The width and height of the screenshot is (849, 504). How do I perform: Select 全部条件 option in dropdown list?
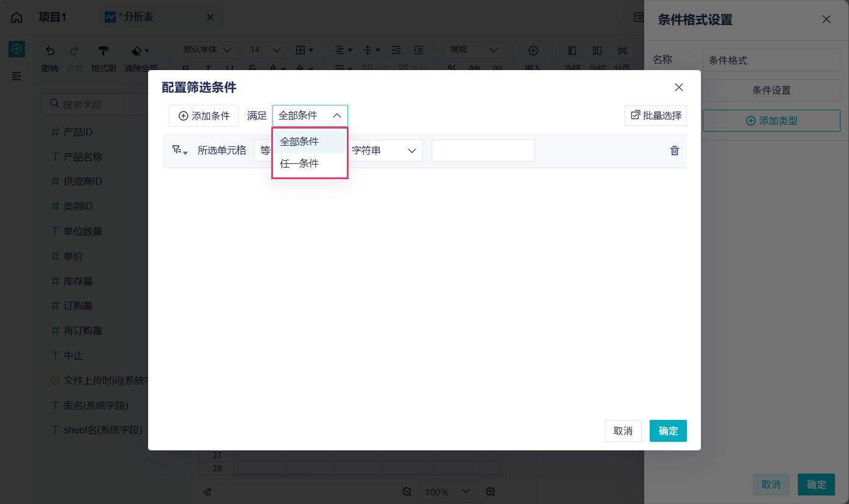tap(310, 141)
